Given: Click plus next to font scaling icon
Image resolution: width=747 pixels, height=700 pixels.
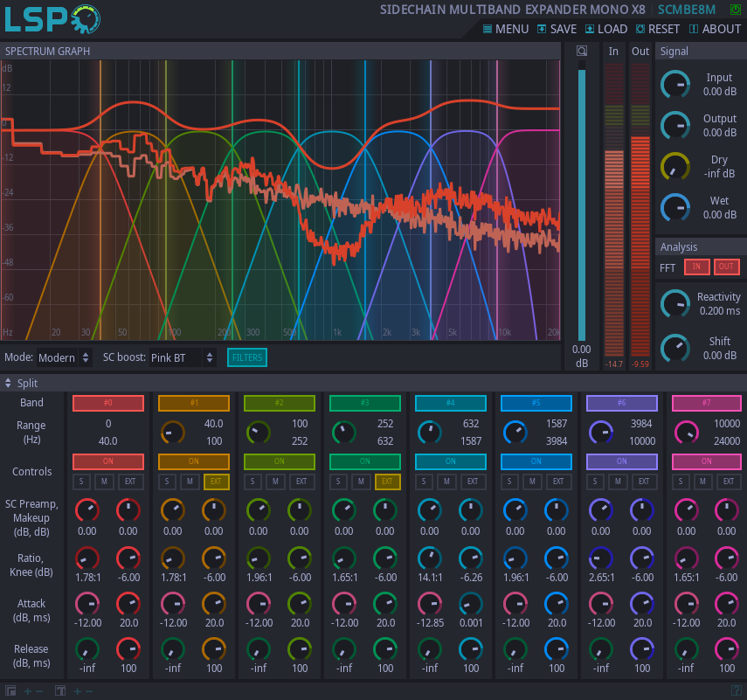Looking at the screenshot, I should point(77,691).
